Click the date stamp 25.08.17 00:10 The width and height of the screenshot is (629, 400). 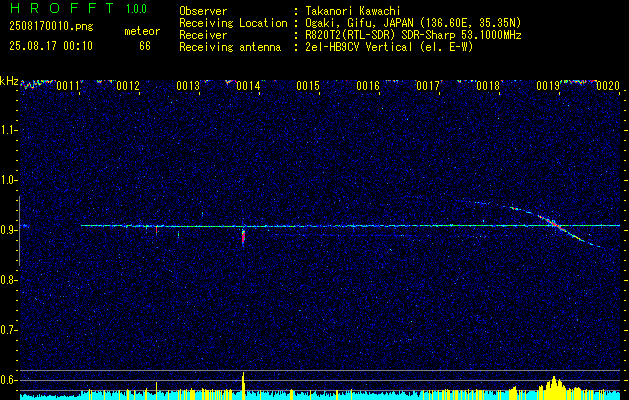coord(51,45)
